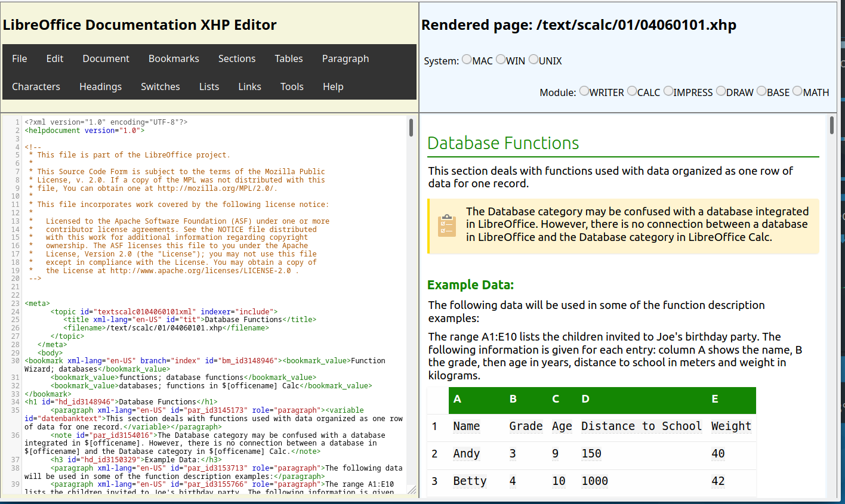Click the filename line in XML editor
The height and width of the screenshot is (504, 845).
point(166,327)
